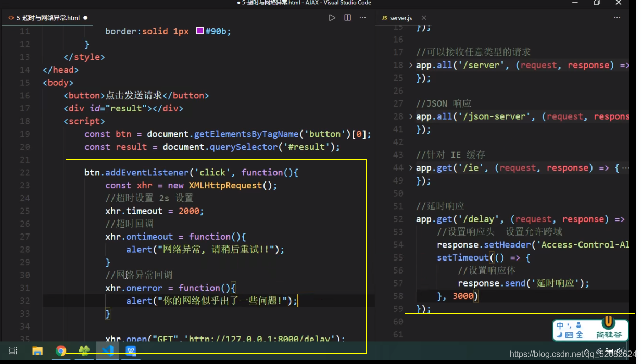Run the current HTML file with the play icon
The image size is (642, 364).
point(332,18)
